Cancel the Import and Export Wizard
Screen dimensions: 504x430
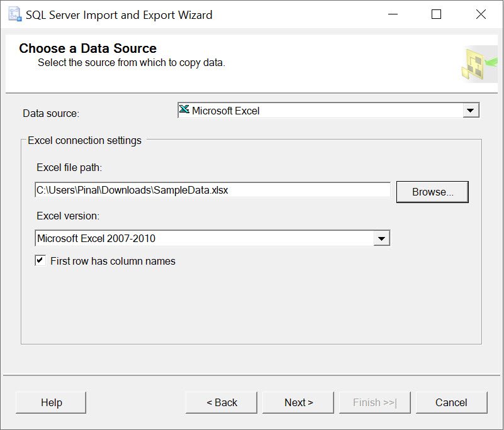coord(451,402)
